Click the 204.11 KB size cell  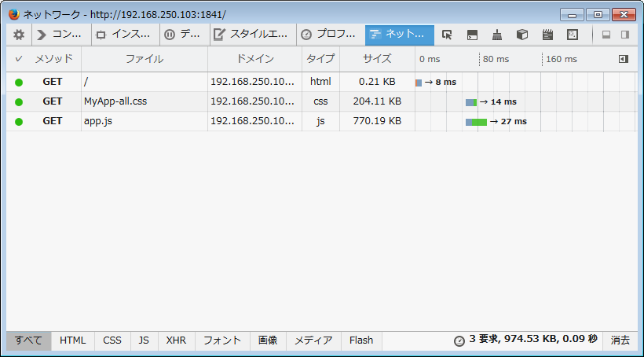click(x=377, y=101)
